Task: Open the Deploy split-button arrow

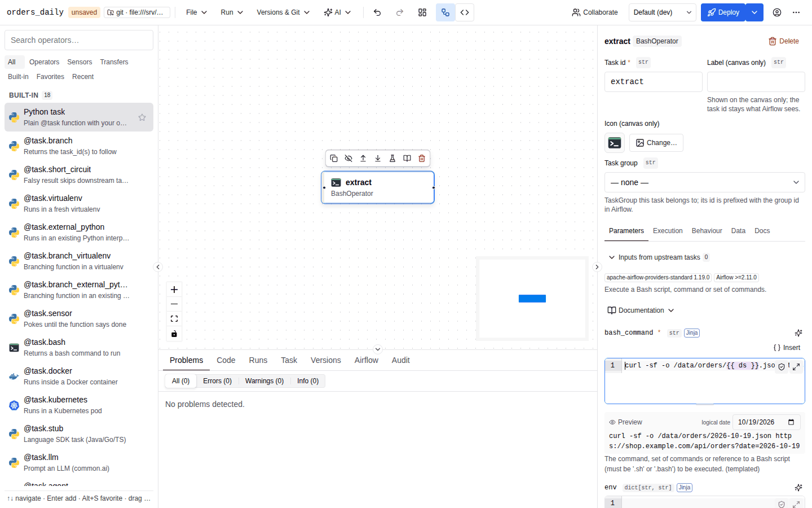Action: (754, 12)
